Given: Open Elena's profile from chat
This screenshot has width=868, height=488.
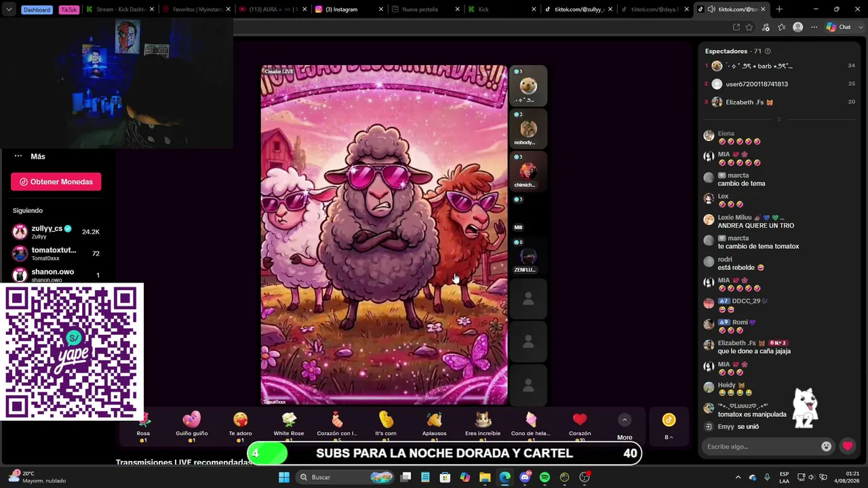Looking at the screenshot, I should 726,134.
